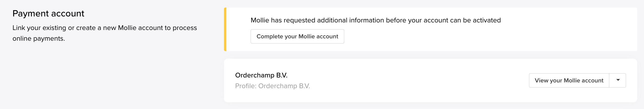Click the Orderchamp B.V. account name
Screen dimensions: 644x109
(261, 75)
